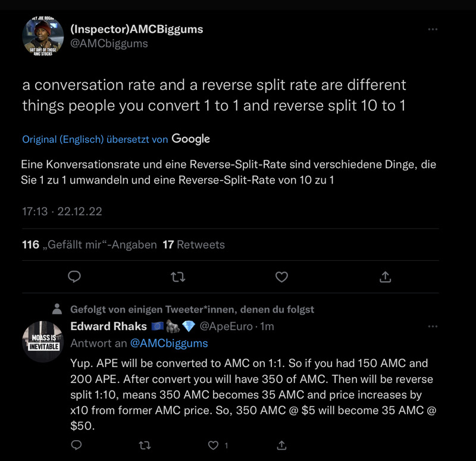Open 'Original (Englisch) übersetzt von Google' link
Viewport: 476px width, 461px height.
coord(95,139)
